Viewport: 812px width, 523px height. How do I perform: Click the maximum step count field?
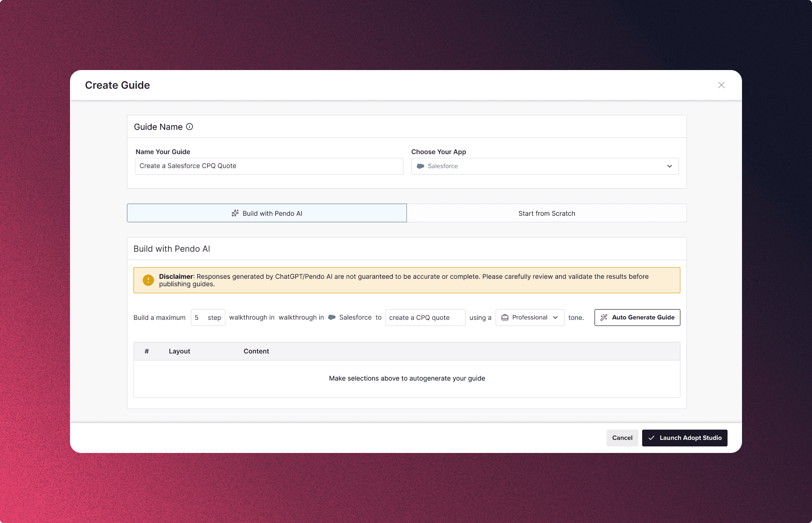click(x=208, y=318)
